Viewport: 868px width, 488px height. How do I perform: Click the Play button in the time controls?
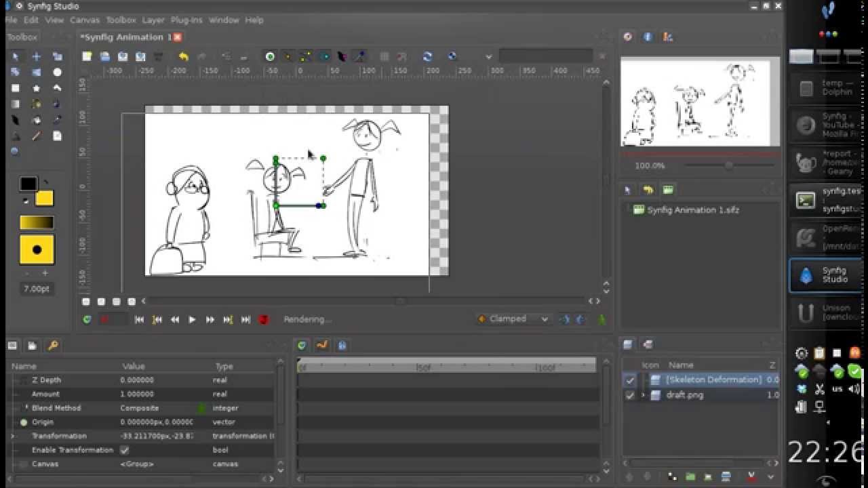tap(192, 319)
